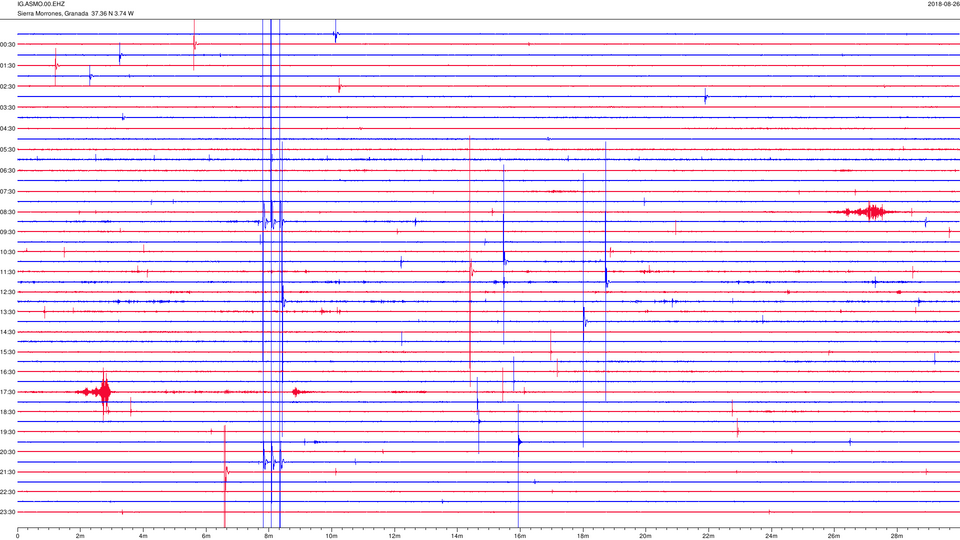The height and width of the screenshot is (540, 960).
Task: Select the 15:30 time label
Action: [7, 352]
